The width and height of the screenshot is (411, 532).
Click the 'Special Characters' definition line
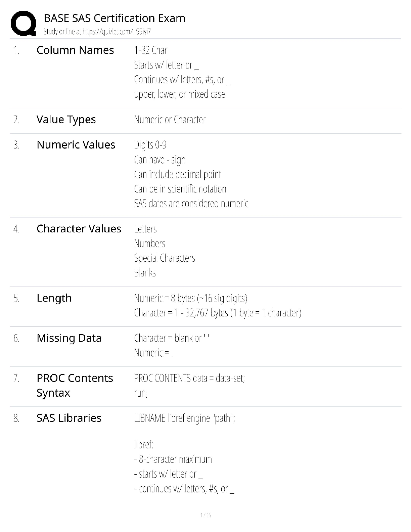tap(165, 258)
